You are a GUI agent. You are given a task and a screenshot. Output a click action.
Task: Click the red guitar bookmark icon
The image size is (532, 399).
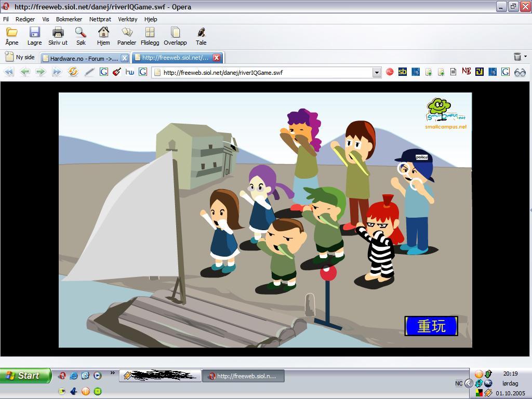117,72
